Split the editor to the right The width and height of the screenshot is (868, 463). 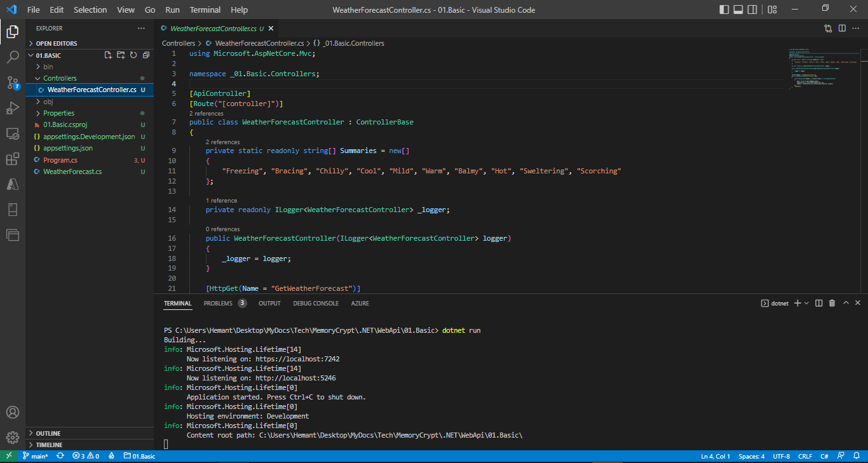(842, 29)
